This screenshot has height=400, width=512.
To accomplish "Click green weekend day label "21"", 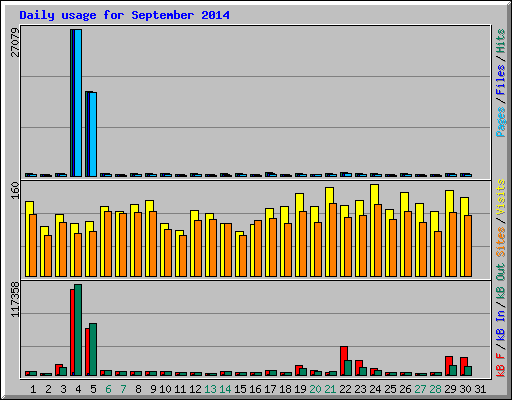I will pyautogui.click(x=330, y=389).
